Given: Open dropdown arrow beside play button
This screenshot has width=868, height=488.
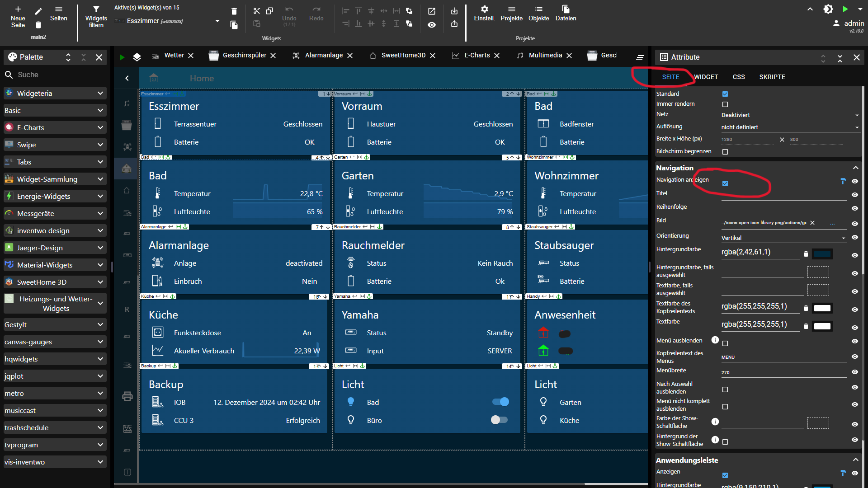Looking at the screenshot, I should click(x=860, y=9).
